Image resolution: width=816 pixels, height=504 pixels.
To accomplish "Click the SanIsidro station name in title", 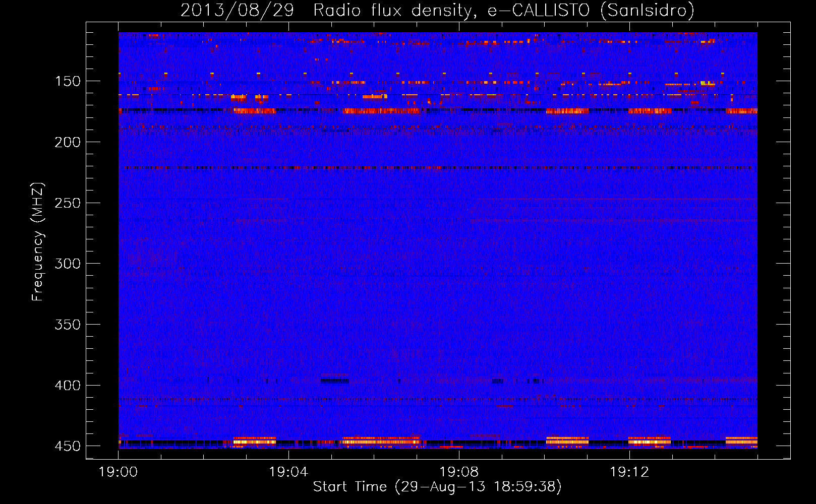I will [x=647, y=10].
